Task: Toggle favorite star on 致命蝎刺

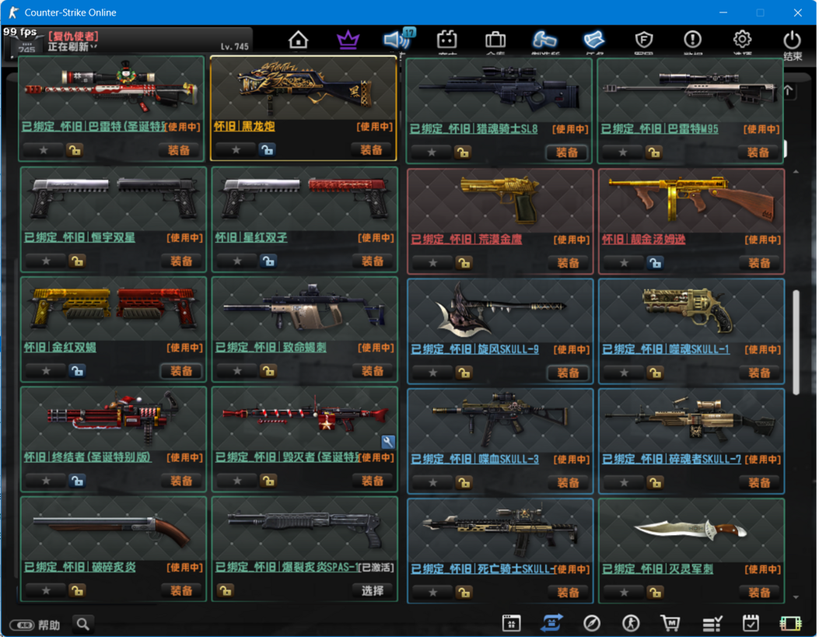Action: (237, 371)
